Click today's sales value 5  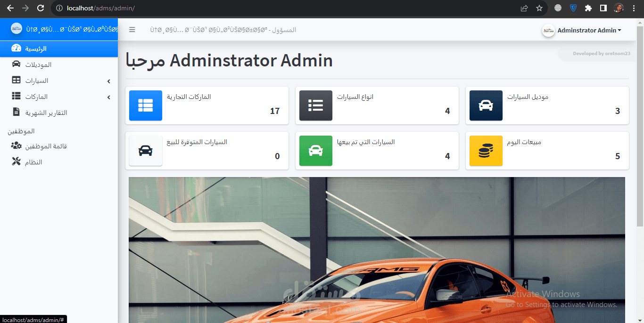click(x=618, y=156)
